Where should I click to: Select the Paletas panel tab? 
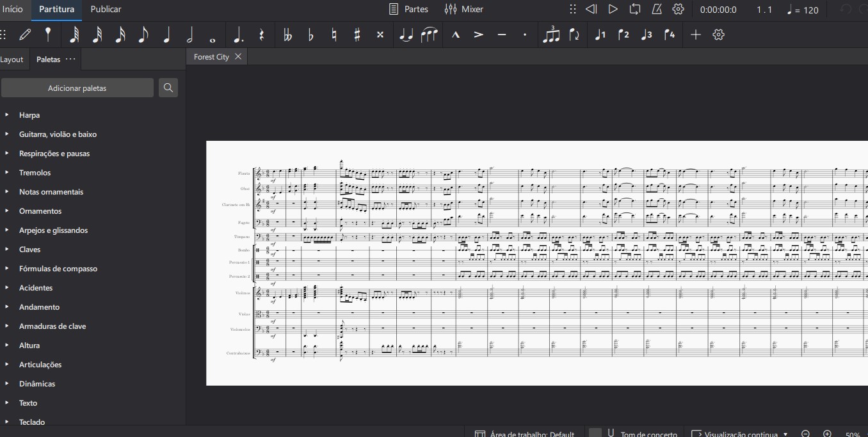[49, 60]
